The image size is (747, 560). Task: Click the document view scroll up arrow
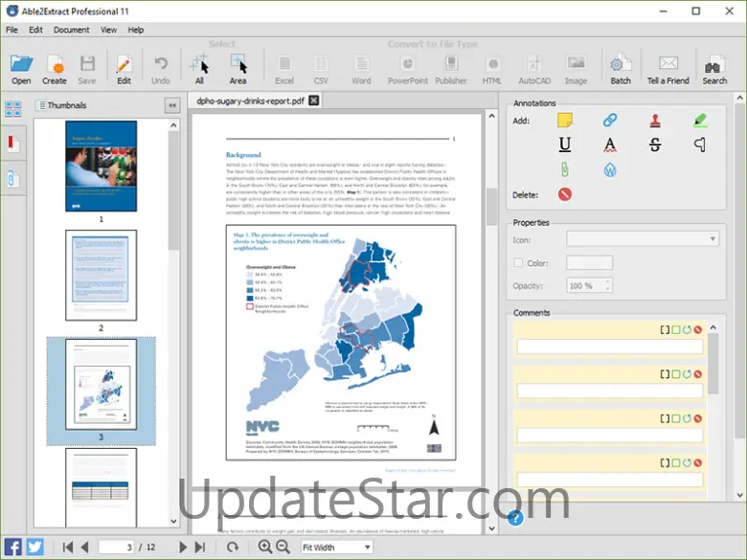coord(491,116)
